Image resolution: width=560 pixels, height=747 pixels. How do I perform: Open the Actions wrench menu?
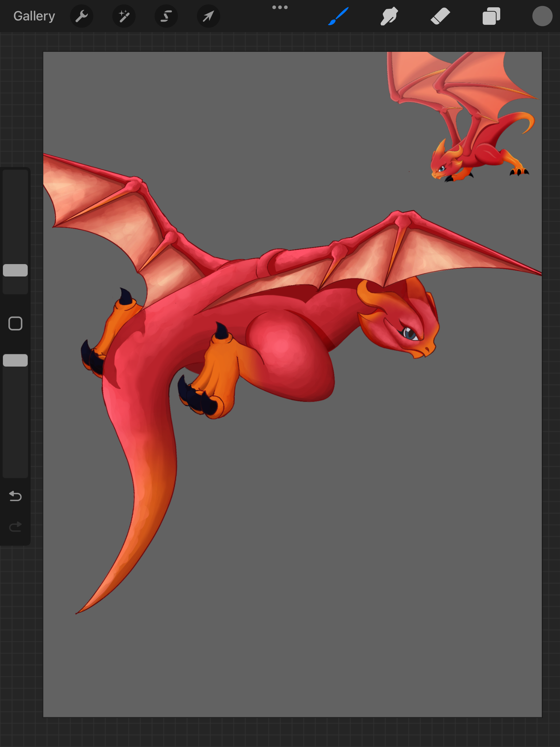click(x=82, y=16)
